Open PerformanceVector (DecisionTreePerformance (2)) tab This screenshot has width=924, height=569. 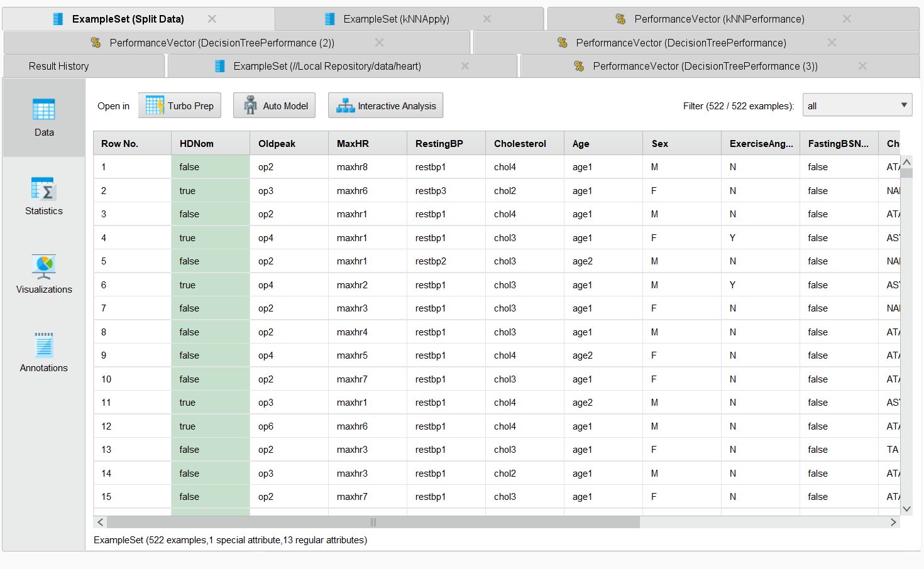pos(221,43)
